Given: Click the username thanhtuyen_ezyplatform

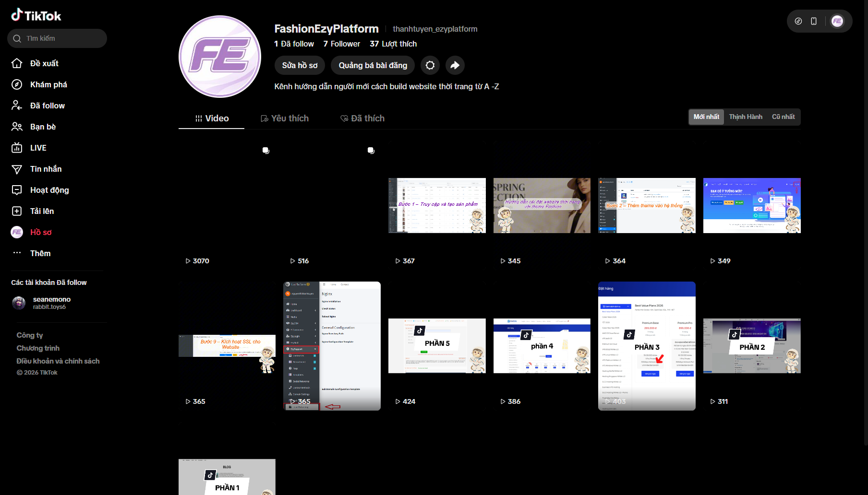Looking at the screenshot, I should pyautogui.click(x=435, y=29).
